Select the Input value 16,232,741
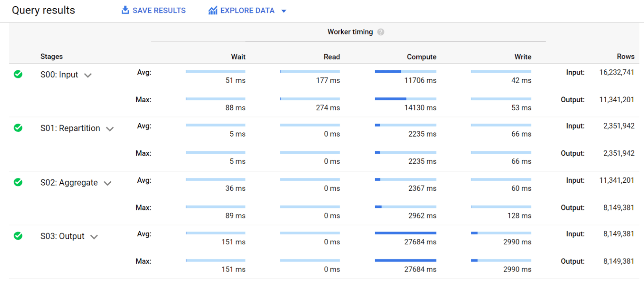The width and height of the screenshot is (644, 285). 616,72
